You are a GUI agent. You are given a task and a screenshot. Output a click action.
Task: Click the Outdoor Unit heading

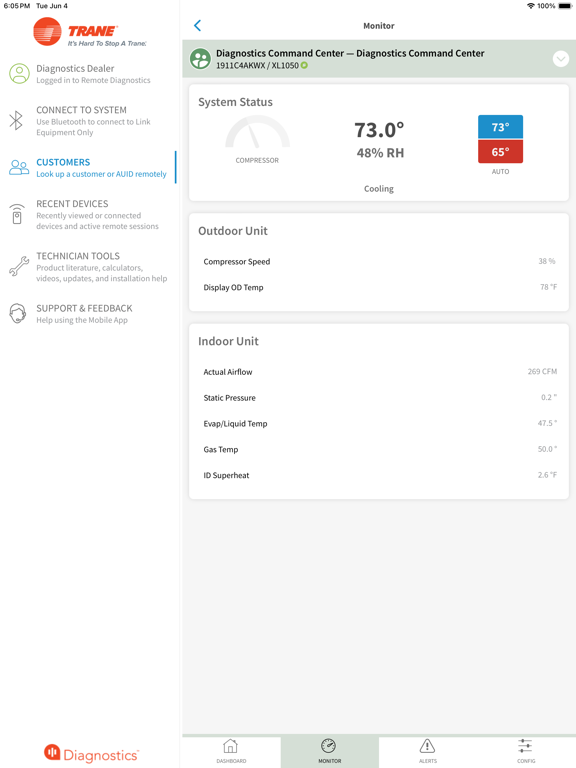[233, 231]
